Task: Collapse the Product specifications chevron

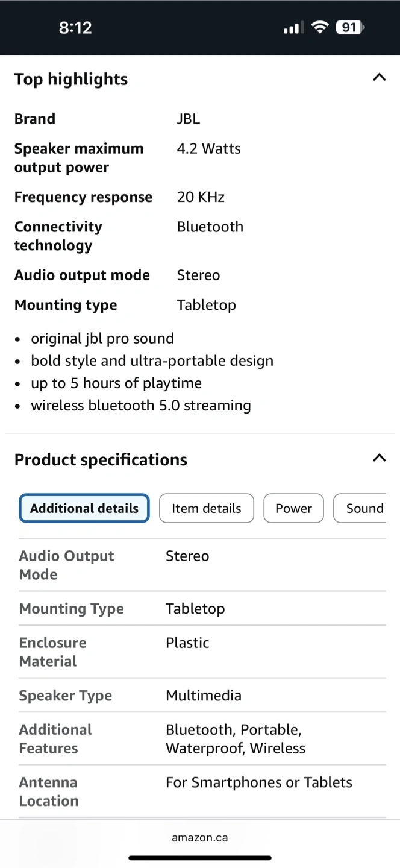Action: point(379,458)
